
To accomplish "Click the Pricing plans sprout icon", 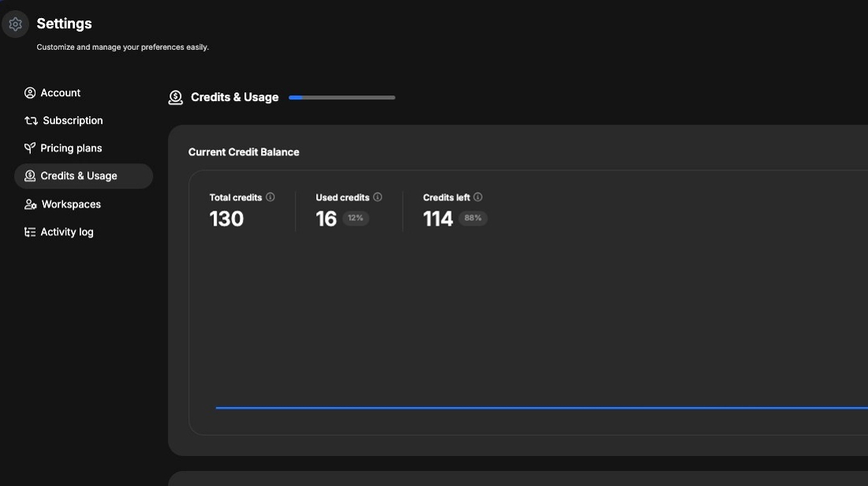I will [30, 148].
